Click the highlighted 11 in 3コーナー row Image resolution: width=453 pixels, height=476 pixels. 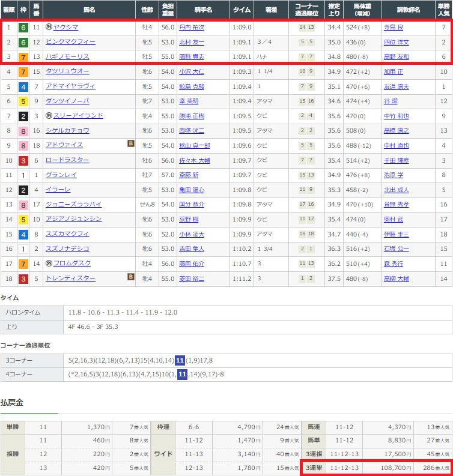pyautogui.click(x=180, y=360)
